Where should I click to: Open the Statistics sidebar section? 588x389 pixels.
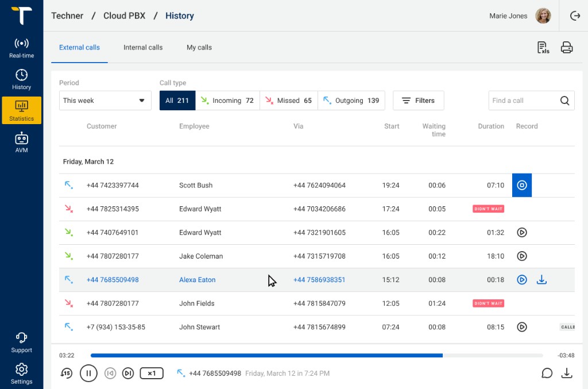[x=21, y=110]
